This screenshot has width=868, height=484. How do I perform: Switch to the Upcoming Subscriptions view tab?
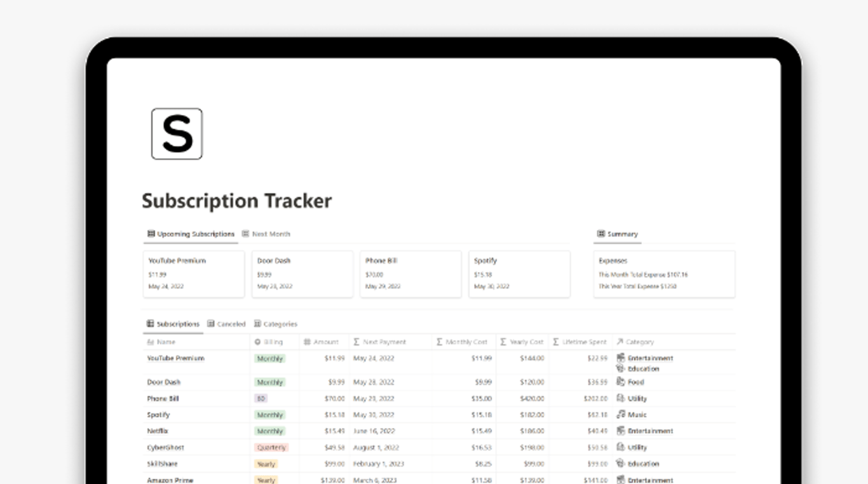pyautogui.click(x=191, y=234)
